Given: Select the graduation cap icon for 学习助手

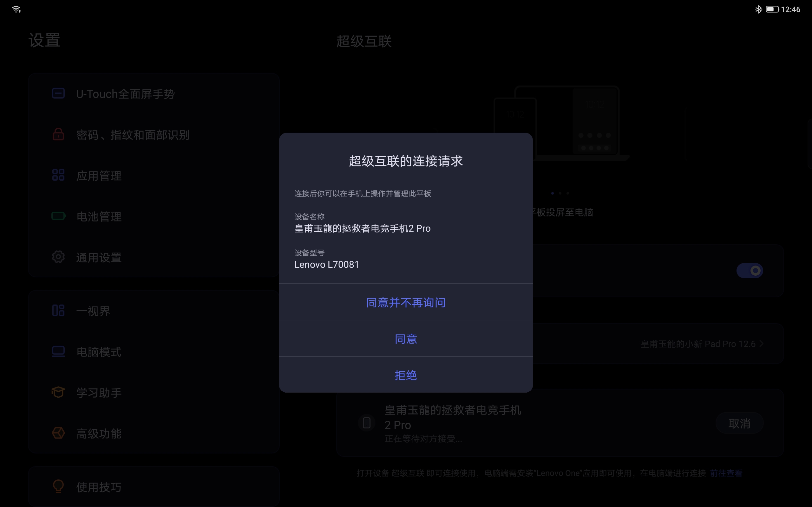Looking at the screenshot, I should [58, 392].
